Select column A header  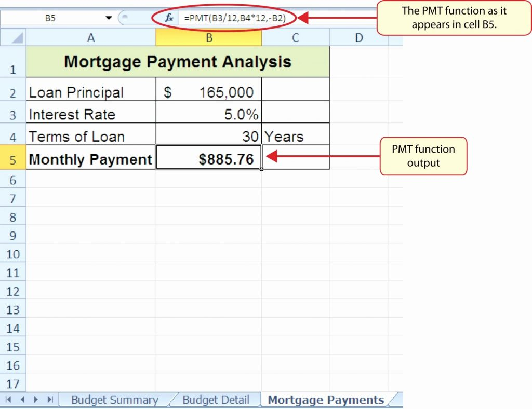pyautogui.click(x=91, y=37)
